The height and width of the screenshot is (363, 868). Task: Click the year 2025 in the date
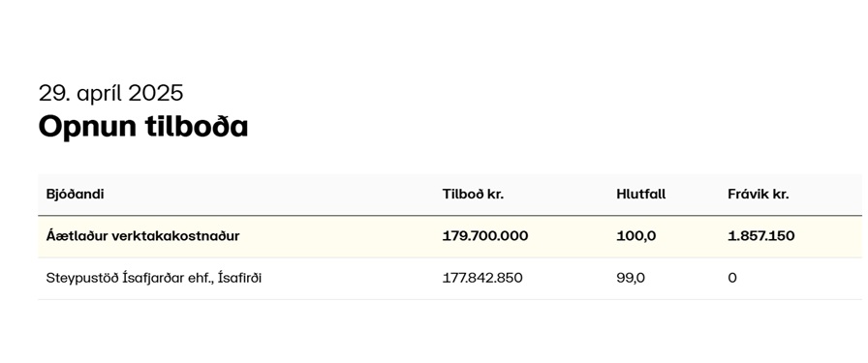pyautogui.click(x=156, y=93)
